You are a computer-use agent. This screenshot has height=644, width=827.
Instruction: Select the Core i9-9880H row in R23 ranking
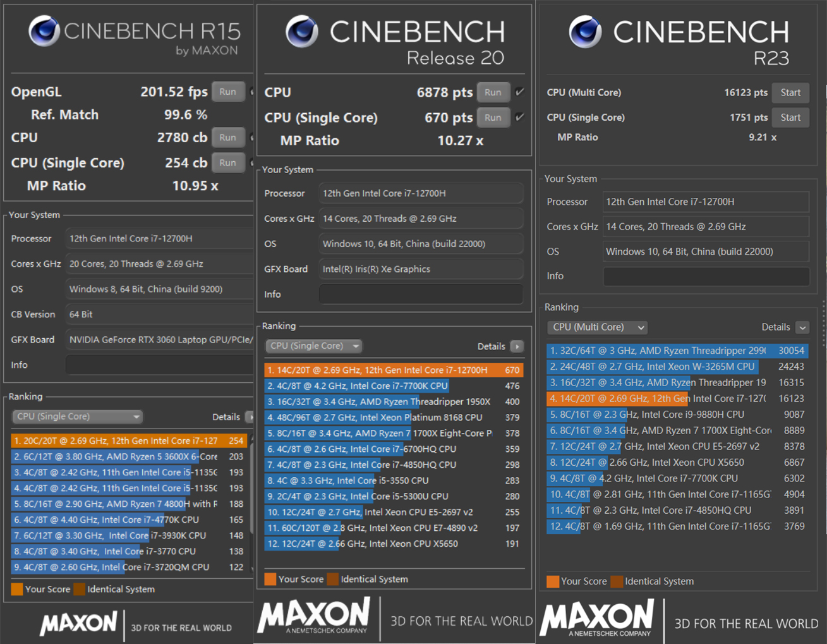coord(677,415)
